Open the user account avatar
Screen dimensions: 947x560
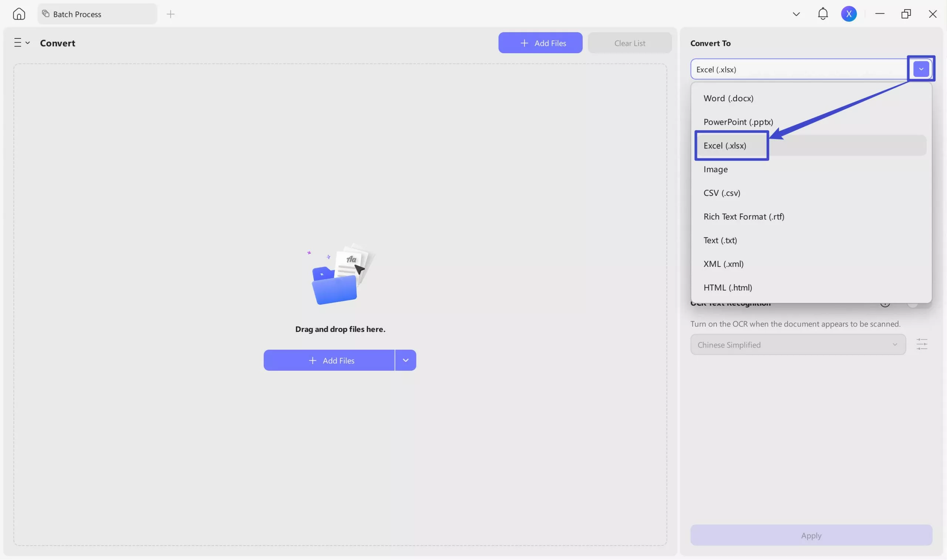[849, 14]
